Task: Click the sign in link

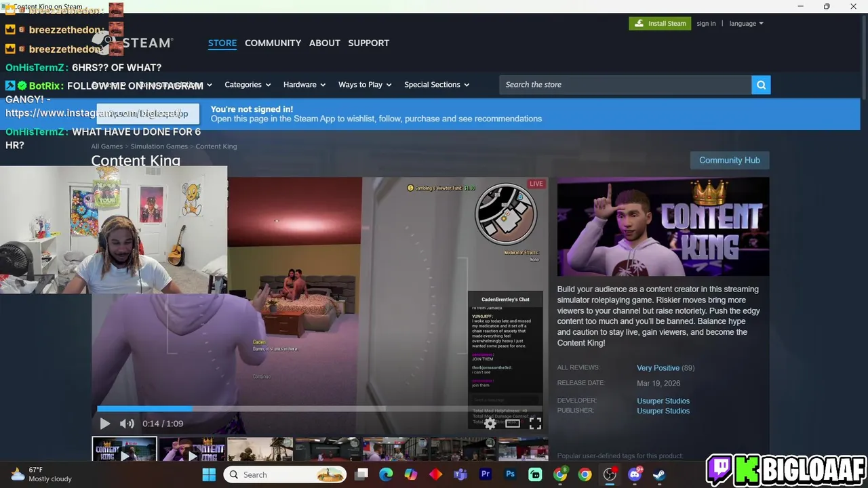Action: (706, 23)
